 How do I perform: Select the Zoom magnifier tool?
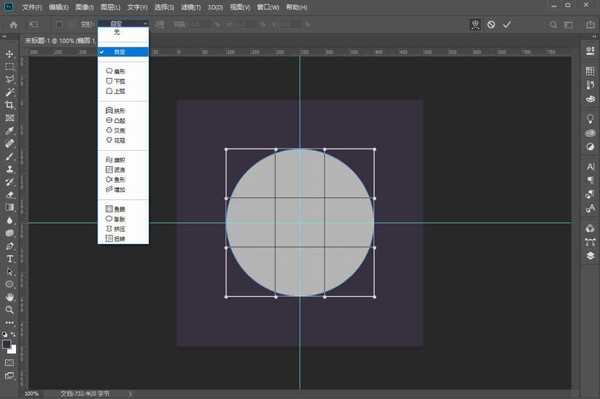(x=10, y=309)
